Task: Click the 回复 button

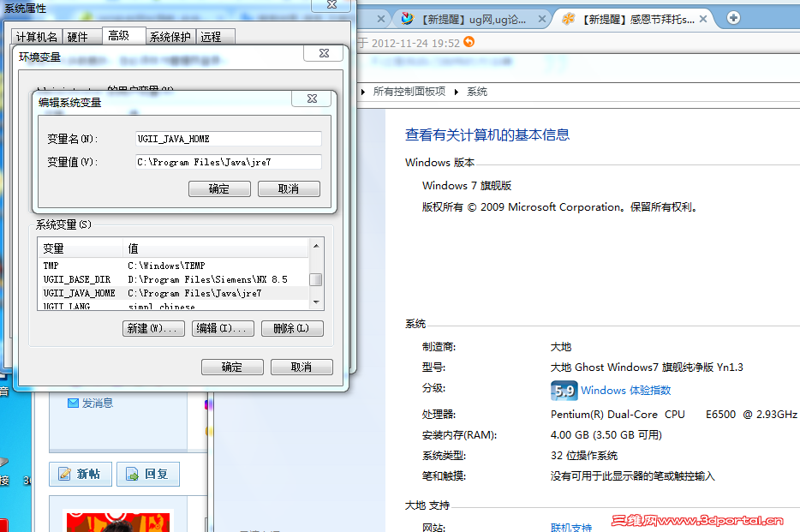Action: point(148,474)
